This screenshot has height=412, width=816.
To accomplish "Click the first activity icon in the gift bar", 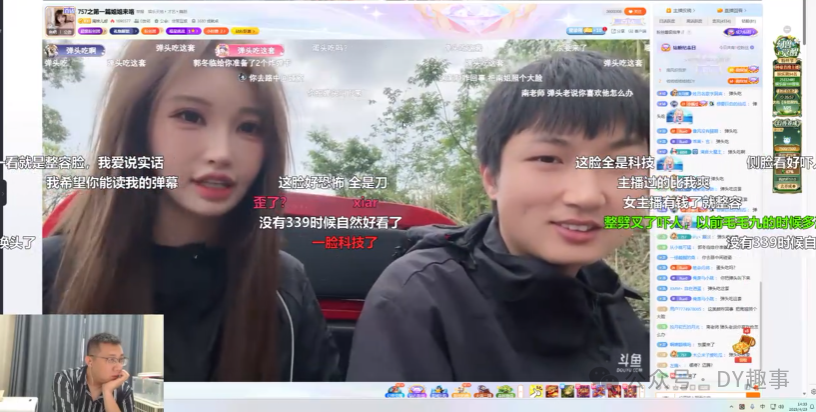I will click(x=395, y=391).
